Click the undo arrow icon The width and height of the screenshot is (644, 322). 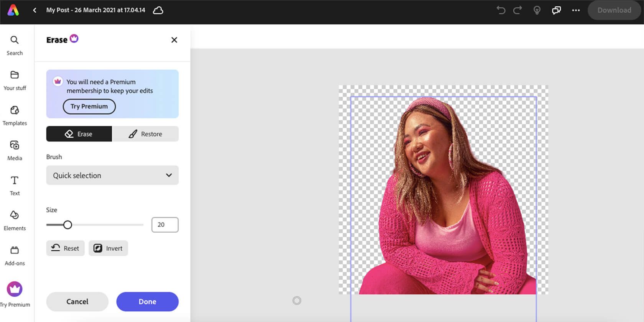point(501,10)
